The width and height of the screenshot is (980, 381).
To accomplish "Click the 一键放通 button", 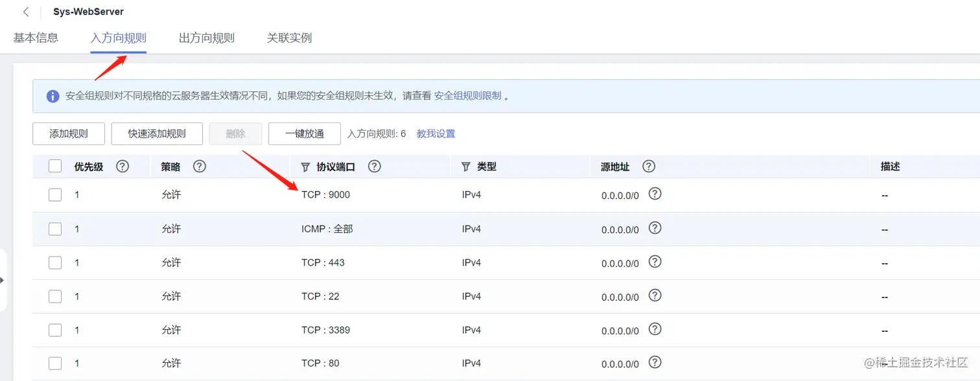I will pos(305,133).
